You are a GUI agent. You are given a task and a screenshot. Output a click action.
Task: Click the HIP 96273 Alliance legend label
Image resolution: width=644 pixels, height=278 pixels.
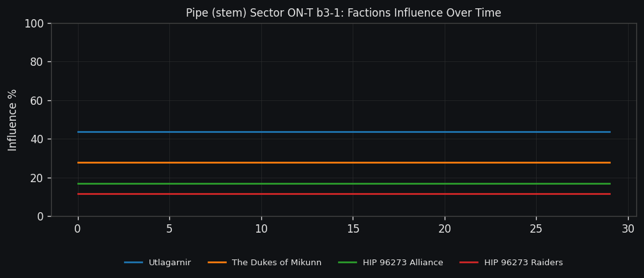(x=402, y=263)
